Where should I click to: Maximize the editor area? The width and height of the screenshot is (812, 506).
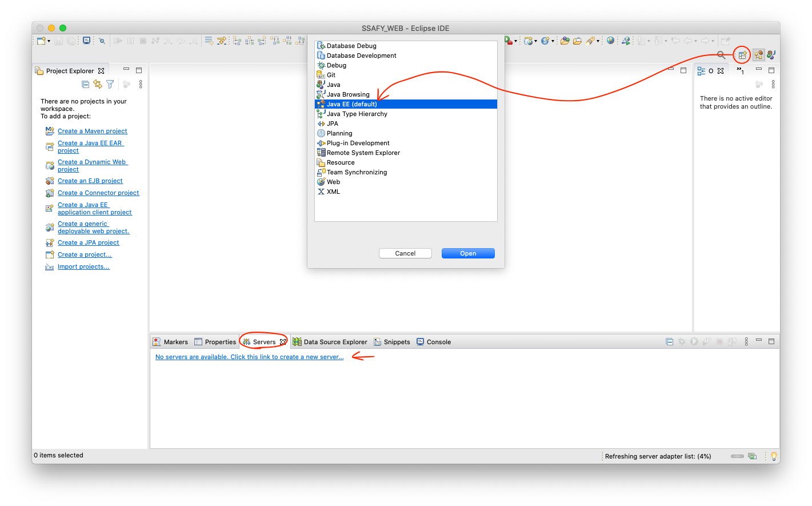pyautogui.click(x=683, y=70)
